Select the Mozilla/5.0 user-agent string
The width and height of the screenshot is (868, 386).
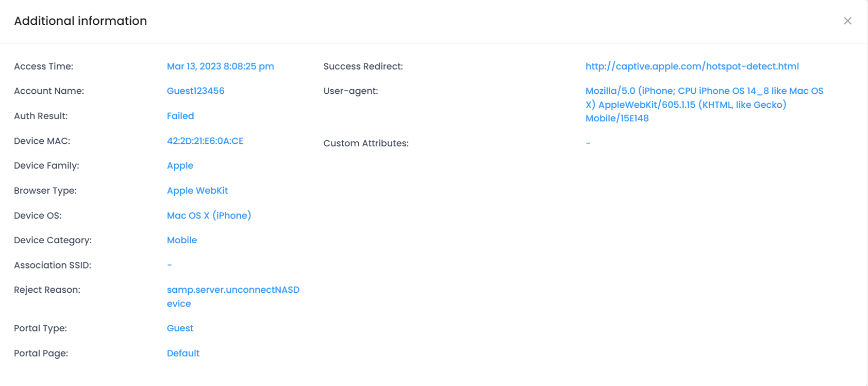coord(704,105)
